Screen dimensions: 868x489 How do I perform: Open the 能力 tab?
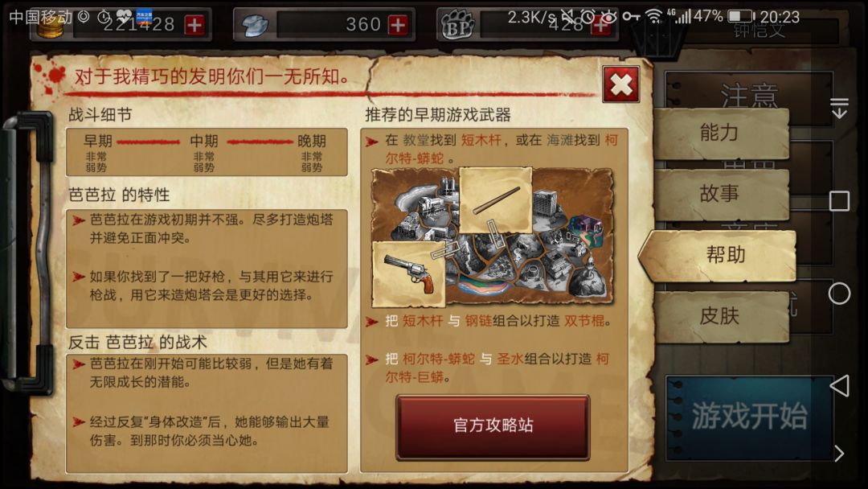click(720, 133)
